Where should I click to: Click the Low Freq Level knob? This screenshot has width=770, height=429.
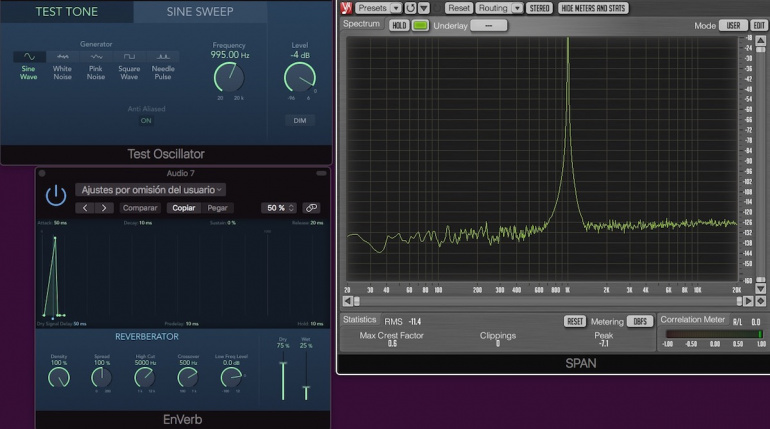(231, 377)
